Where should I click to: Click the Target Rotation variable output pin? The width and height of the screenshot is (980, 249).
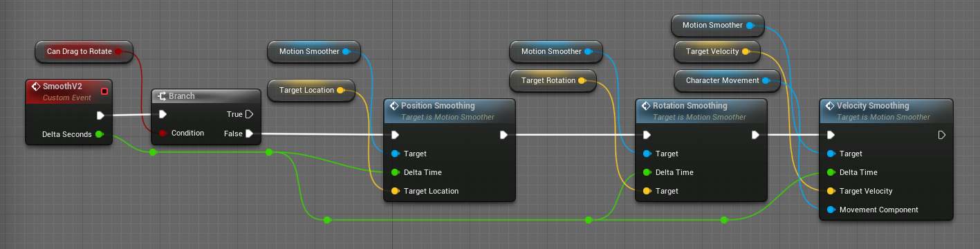(582, 80)
